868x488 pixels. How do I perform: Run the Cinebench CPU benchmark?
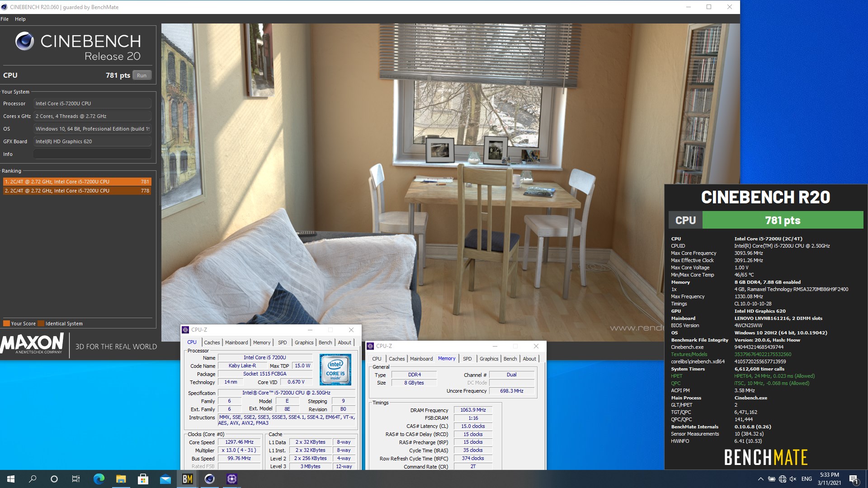pos(142,75)
